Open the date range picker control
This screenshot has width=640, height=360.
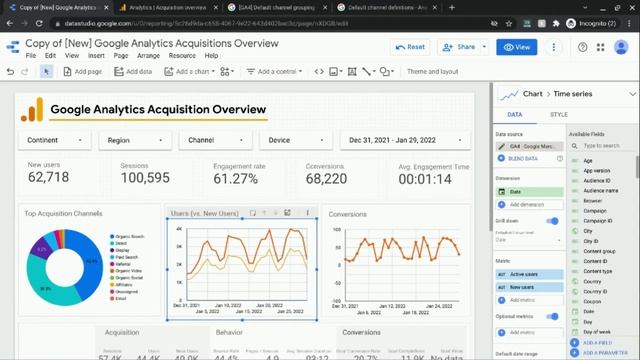405,140
